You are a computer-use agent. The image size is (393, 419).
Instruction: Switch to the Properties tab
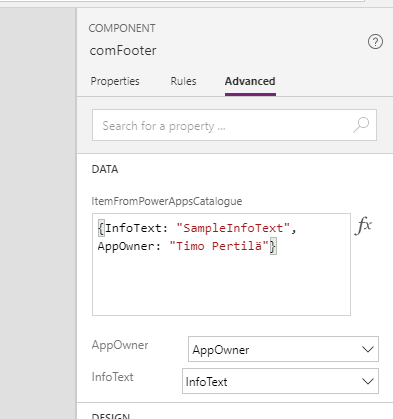coord(115,81)
